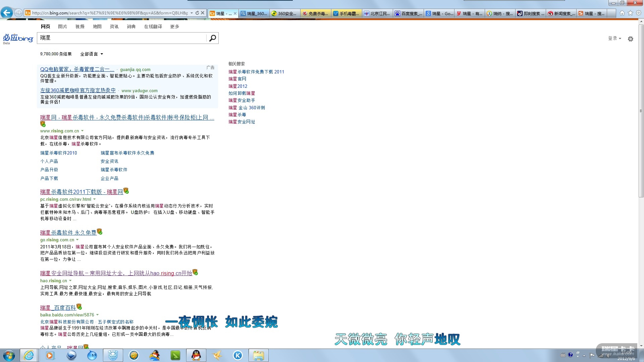Click the page refresh icon in address bar
644x362 pixels.
tap(197, 13)
